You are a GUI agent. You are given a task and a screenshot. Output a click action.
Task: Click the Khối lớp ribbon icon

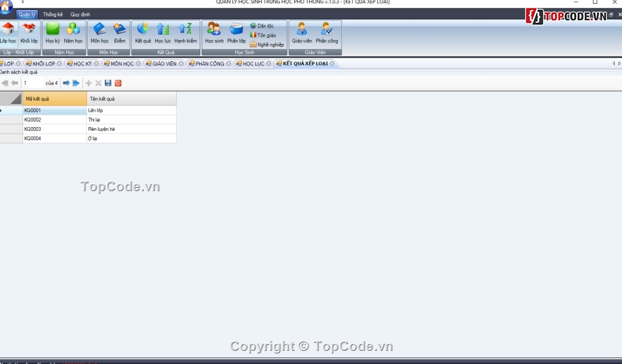tap(29, 32)
